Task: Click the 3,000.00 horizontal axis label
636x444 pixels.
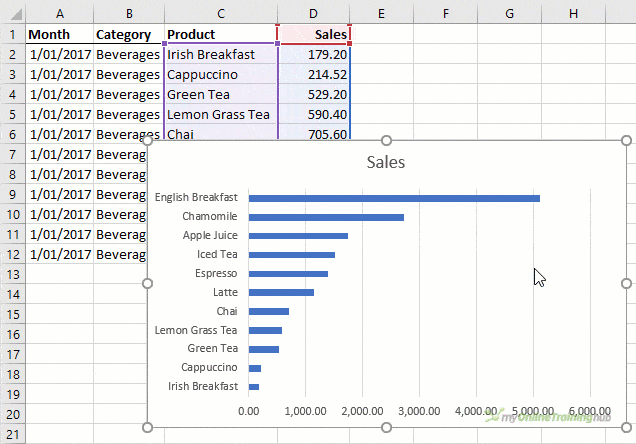Action: point(419,411)
